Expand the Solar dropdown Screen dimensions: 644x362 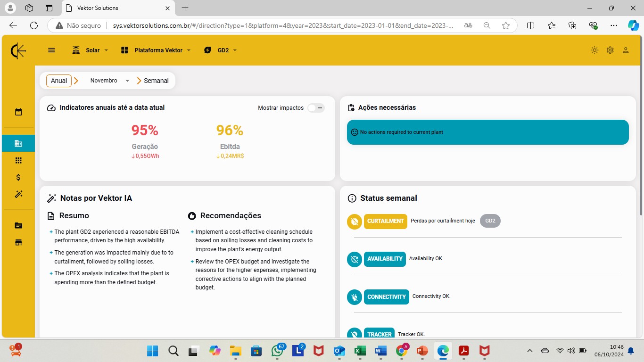90,50
